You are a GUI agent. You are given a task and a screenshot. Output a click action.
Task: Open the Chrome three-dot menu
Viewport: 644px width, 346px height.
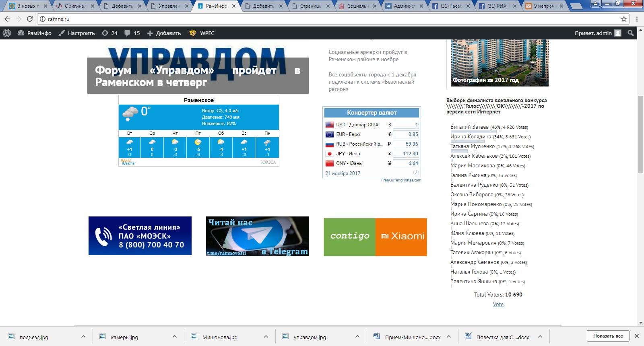pyautogui.click(x=637, y=19)
